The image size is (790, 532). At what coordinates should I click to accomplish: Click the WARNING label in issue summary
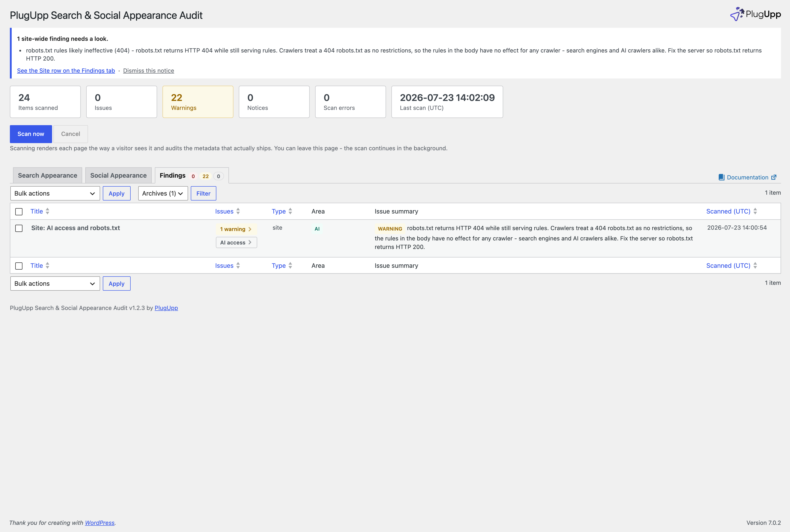[390, 229]
